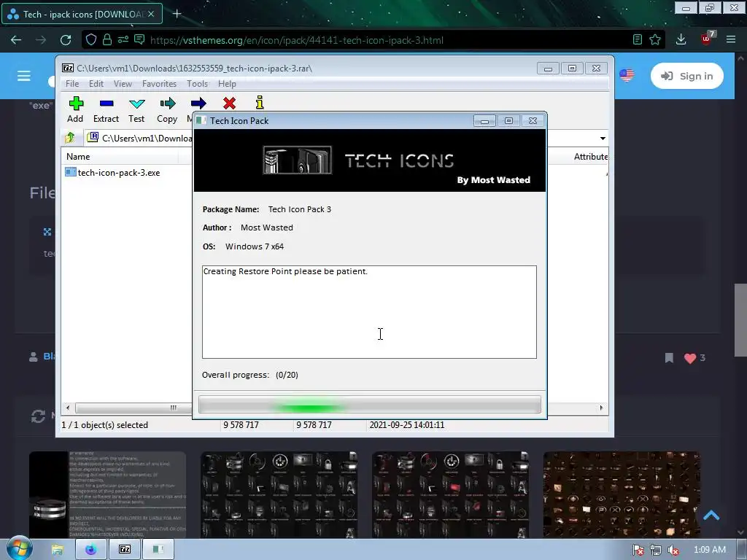747x560 pixels.
Task: Open the browser hamburger application menu
Action: [731, 40]
